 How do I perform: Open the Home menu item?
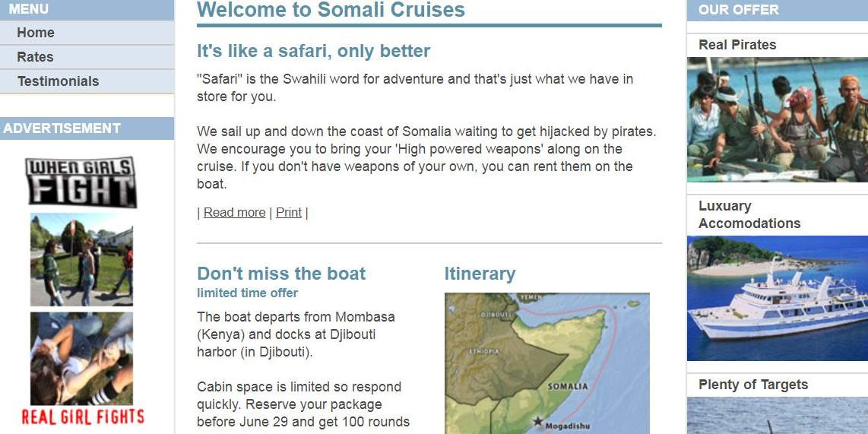point(36,33)
